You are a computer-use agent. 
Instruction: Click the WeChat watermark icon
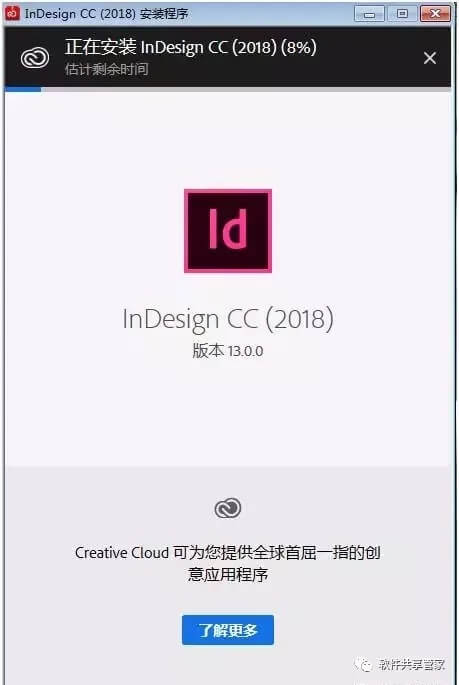coord(363,664)
